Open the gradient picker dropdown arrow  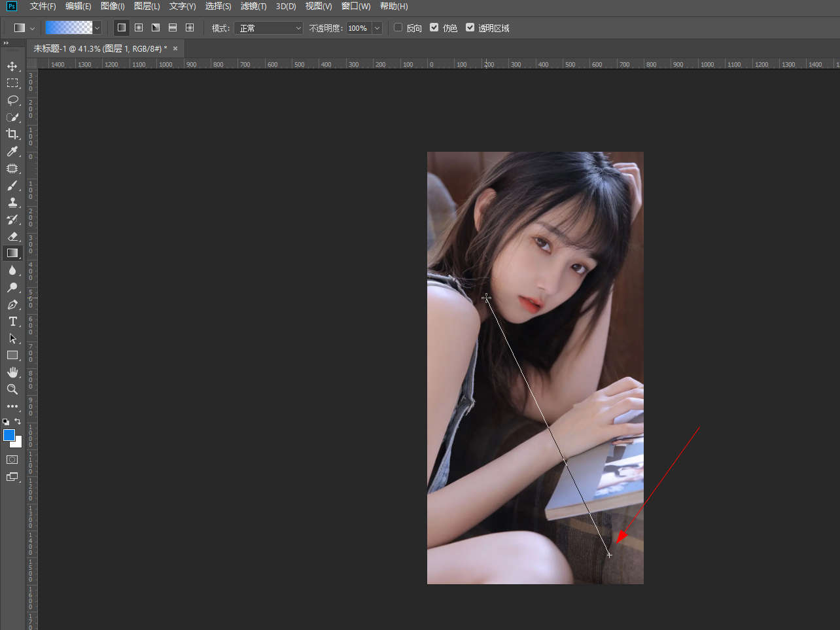click(97, 28)
